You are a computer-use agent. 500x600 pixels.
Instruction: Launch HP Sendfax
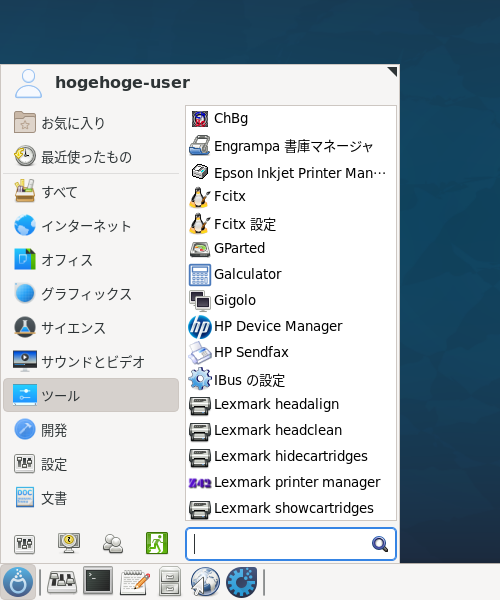pyautogui.click(x=291, y=352)
